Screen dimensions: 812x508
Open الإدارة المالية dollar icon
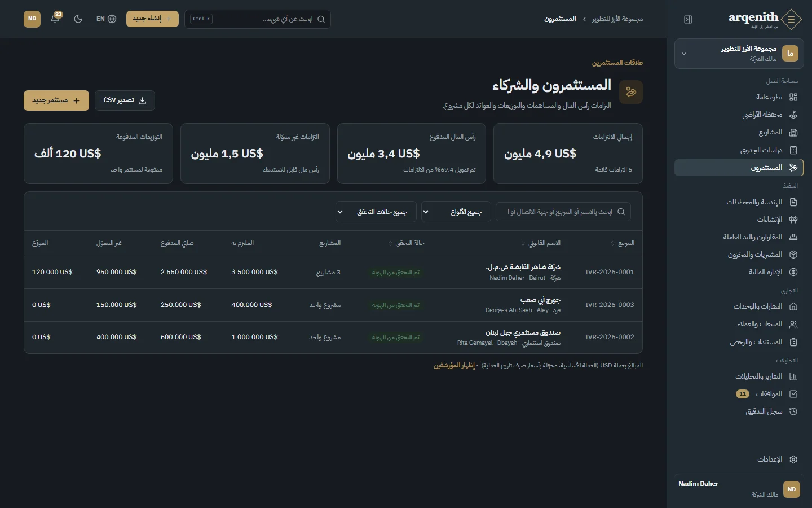(x=793, y=272)
